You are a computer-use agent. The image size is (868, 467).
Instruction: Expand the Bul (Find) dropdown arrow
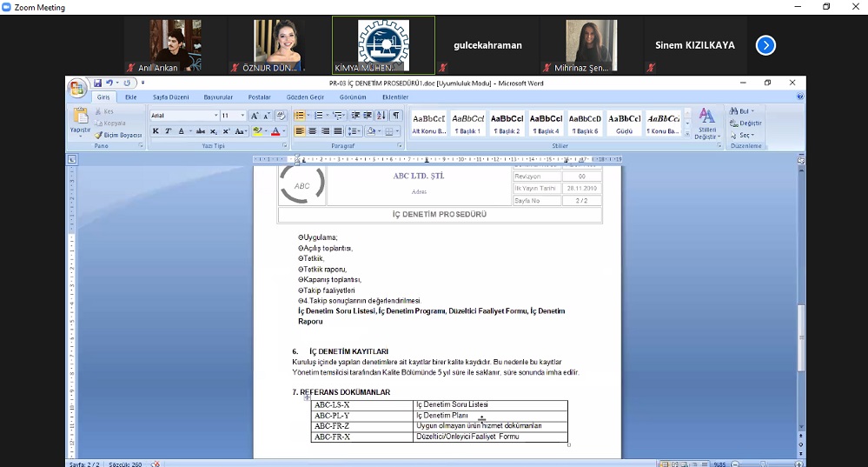(x=753, y=111)
